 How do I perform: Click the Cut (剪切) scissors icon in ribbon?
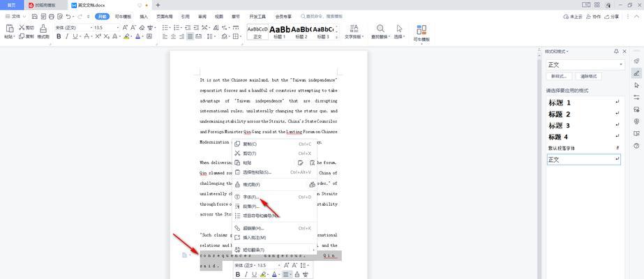coord(22,27)
